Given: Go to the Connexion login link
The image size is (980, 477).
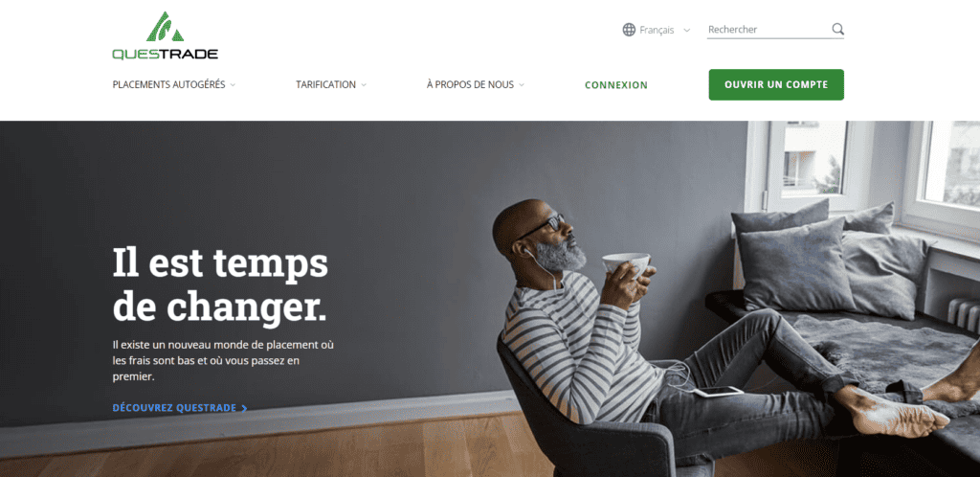Looking at the screenshot, I should (616, 85).
